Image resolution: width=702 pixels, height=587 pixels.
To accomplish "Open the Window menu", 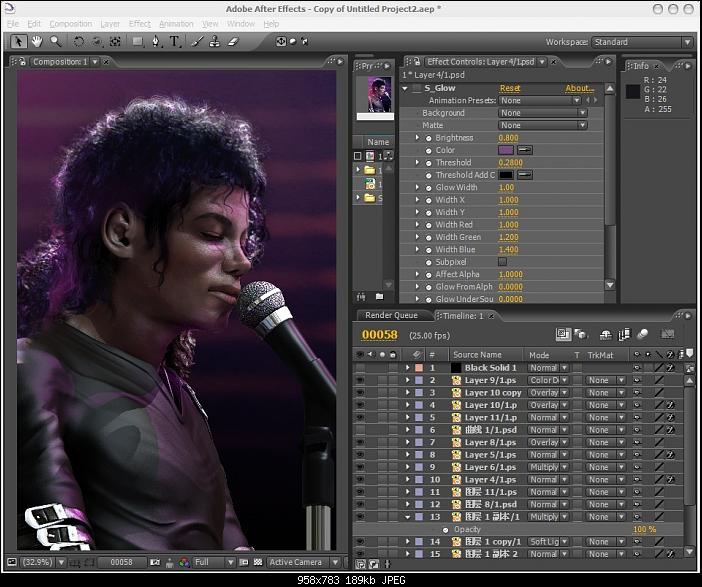I will click(240, 24).
